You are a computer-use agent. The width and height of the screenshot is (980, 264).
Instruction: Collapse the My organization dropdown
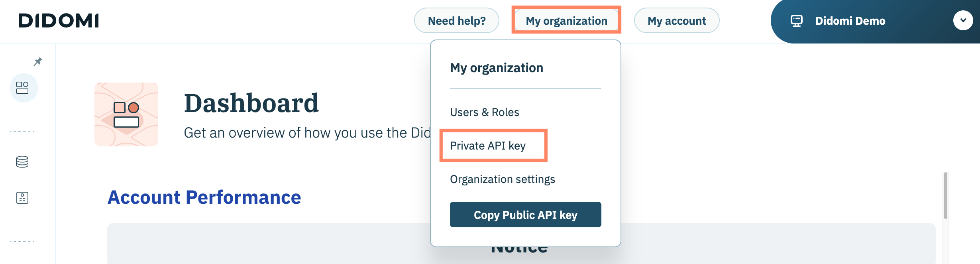tap(566, 21)
